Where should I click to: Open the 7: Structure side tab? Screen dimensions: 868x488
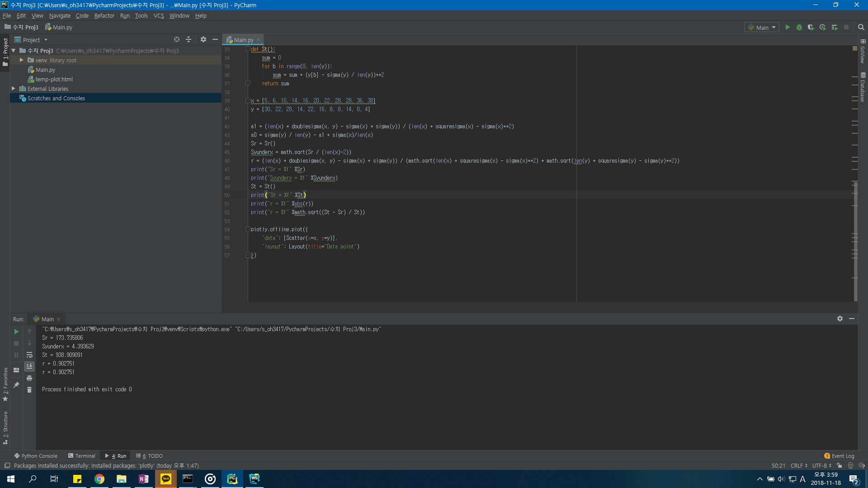(x=5, y=428)
